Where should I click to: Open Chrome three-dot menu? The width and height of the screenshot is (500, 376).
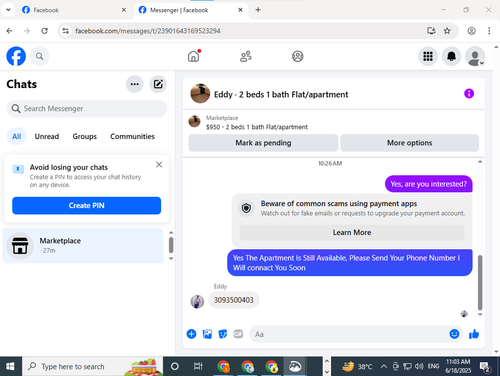(489, 31)
